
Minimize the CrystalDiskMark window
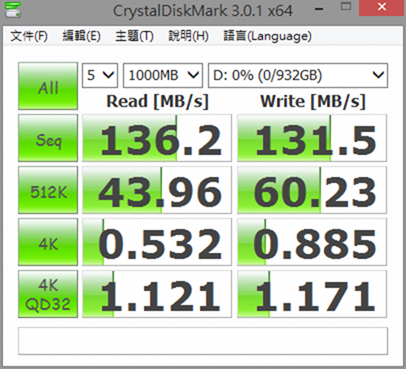(x=319, y=9)
